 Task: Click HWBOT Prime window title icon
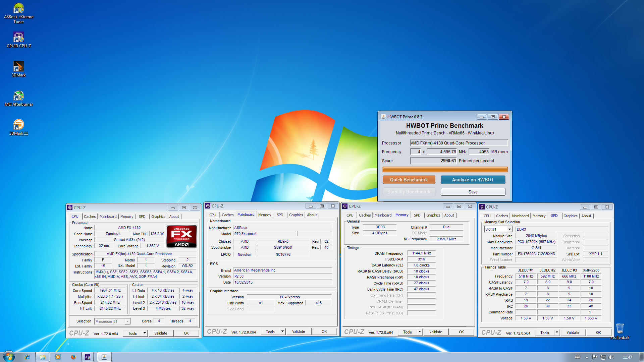383,117
